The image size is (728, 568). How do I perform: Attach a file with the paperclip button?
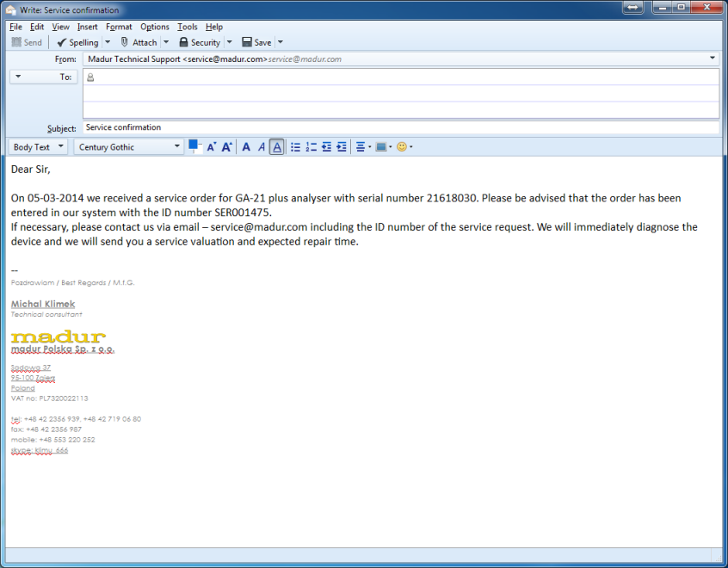pos(139,42)
